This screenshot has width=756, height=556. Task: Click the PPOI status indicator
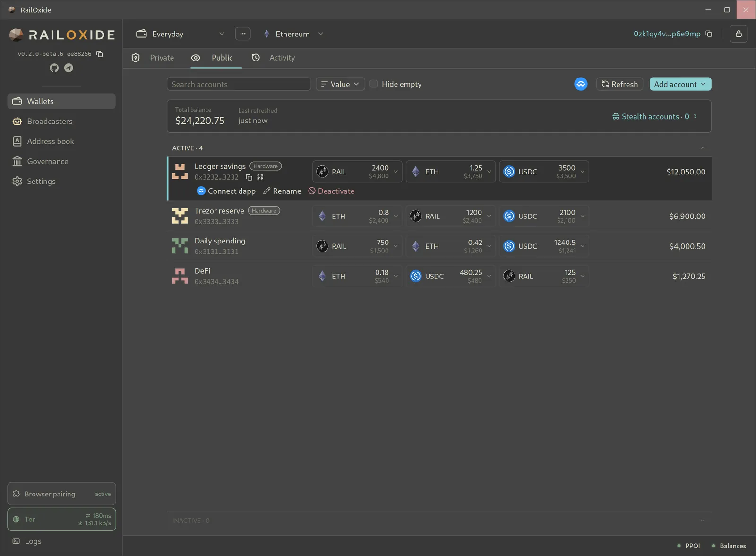[688, 546]
